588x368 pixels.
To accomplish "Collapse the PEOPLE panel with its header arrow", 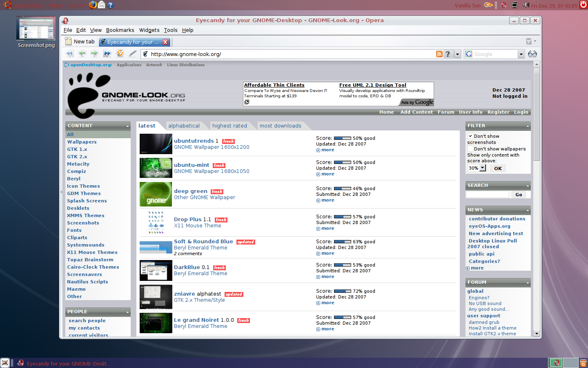I will (127, 312).
